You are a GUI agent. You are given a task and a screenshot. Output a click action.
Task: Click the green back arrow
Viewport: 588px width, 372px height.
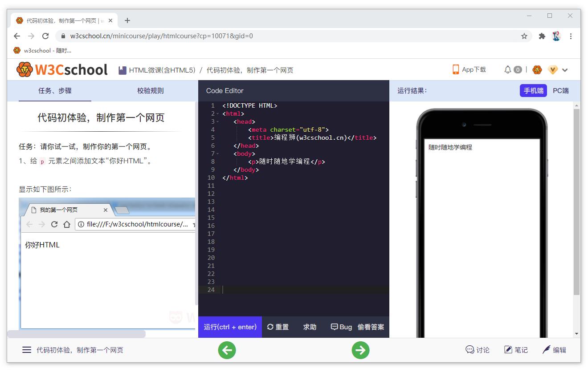[x=227, y=350]
